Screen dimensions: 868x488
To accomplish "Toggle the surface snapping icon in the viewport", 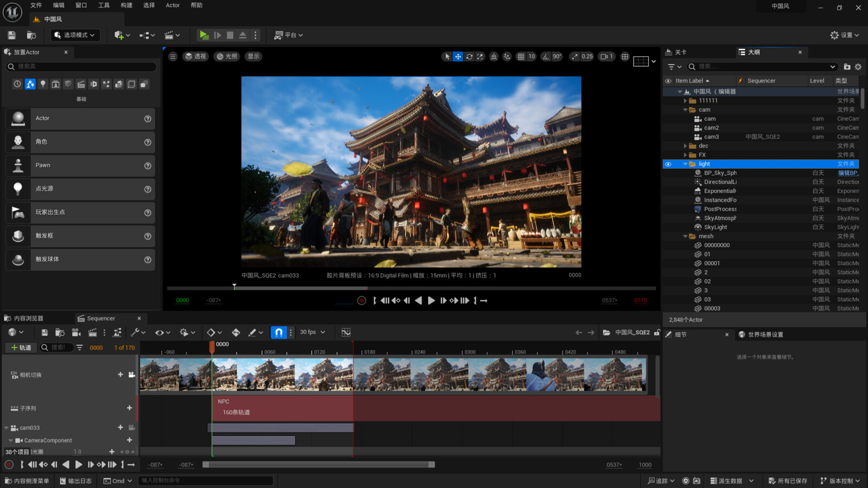I will pos(507,56).
